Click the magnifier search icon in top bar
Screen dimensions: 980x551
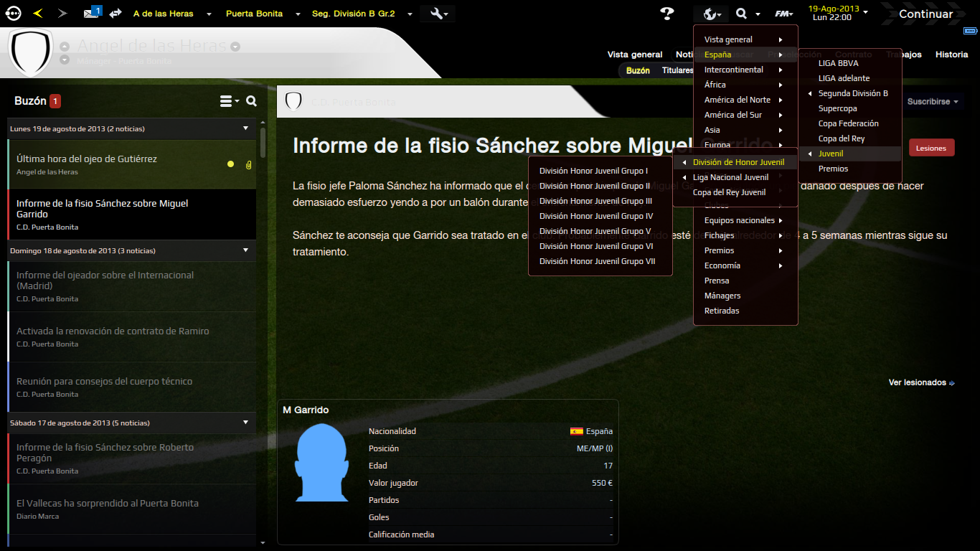(x=741, y=14)
